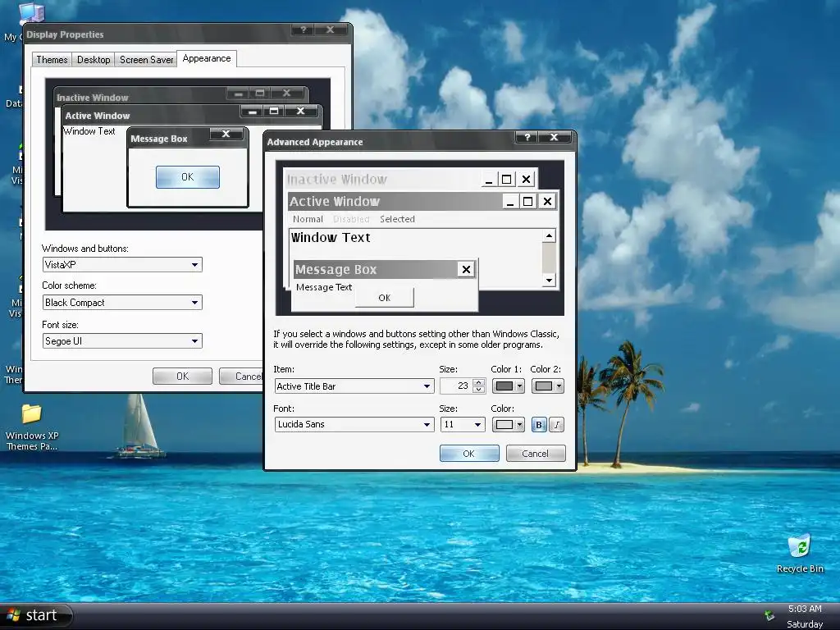Click the preview scrollbar up arrow
The image size is (840, 630).
549,235
